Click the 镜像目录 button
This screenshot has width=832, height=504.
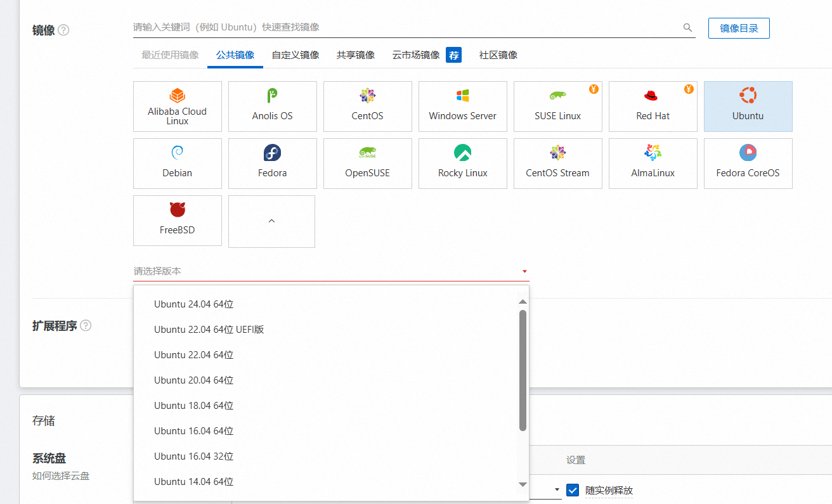[x=739, y=29]
